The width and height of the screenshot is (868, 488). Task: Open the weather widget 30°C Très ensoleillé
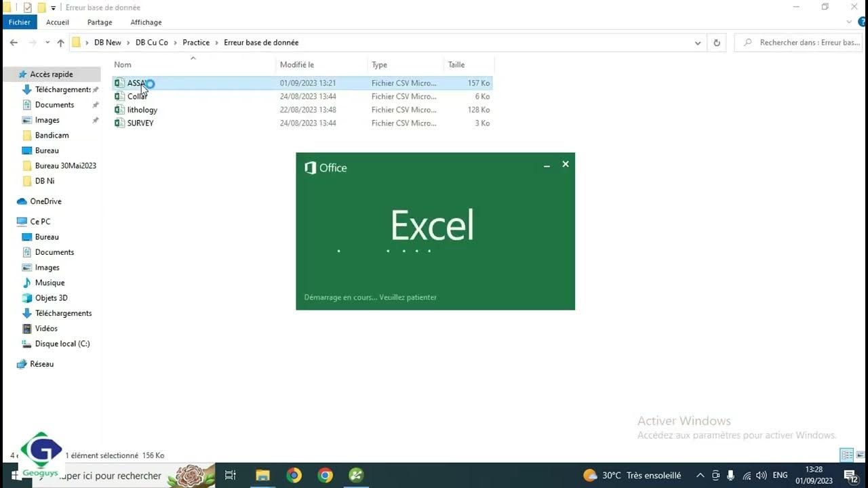click(x=632, y=475)
